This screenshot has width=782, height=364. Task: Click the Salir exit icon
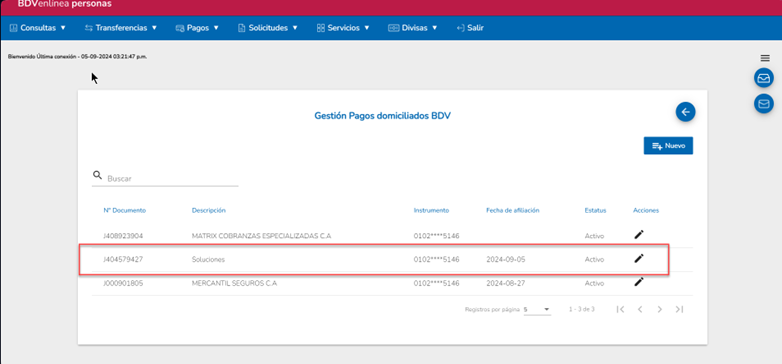pos(460,28)
